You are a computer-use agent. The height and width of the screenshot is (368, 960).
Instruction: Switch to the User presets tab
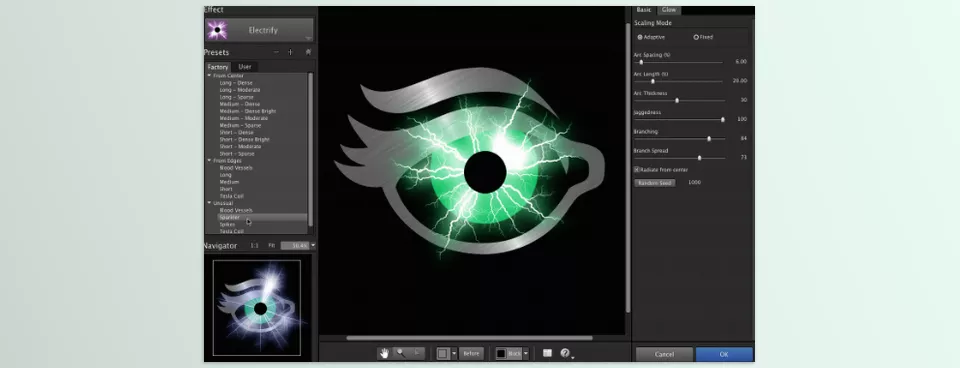[x=245, y=67]
